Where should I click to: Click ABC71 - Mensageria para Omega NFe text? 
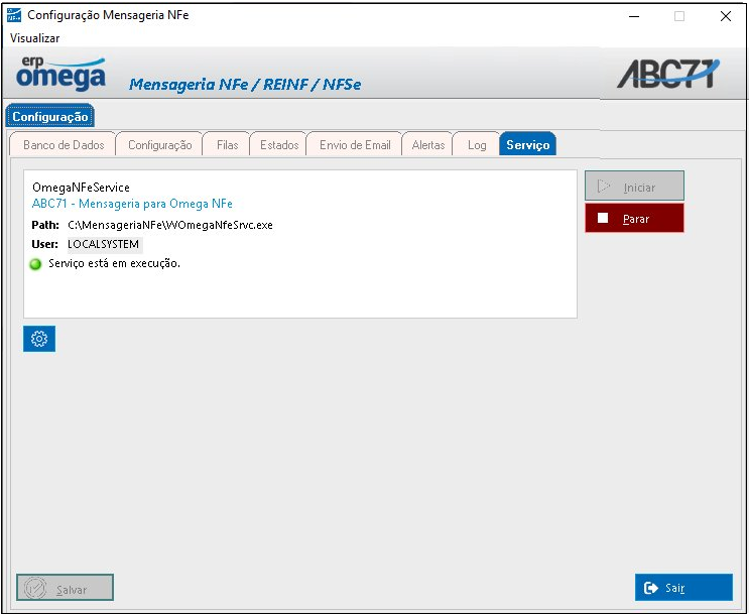(132, 204)
